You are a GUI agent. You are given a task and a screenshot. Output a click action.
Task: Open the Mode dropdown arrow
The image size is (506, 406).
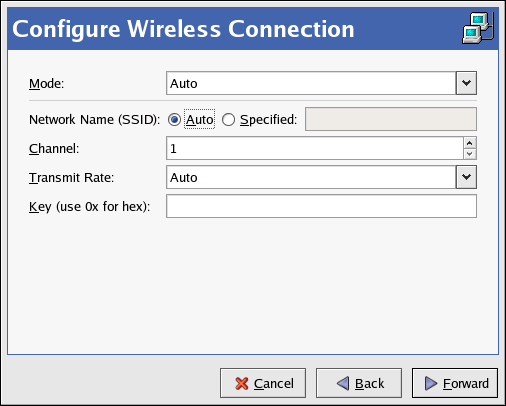click(x=466, y=83)
